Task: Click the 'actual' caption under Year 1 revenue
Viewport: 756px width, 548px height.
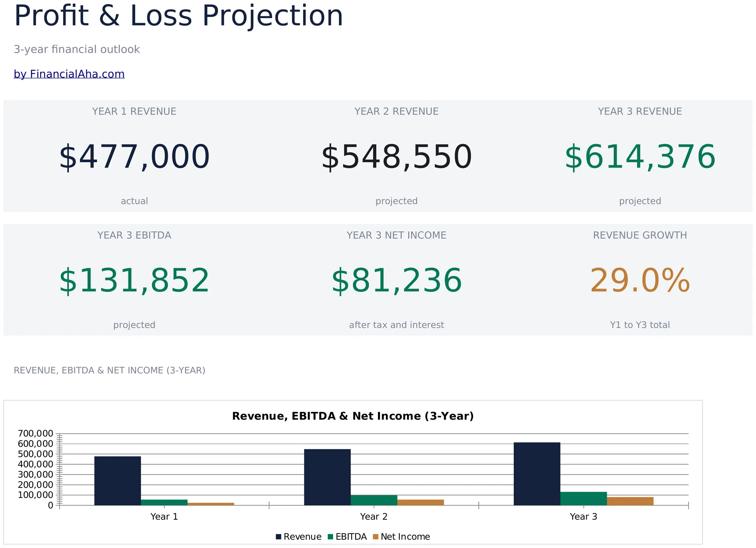Action: point(134,201)
